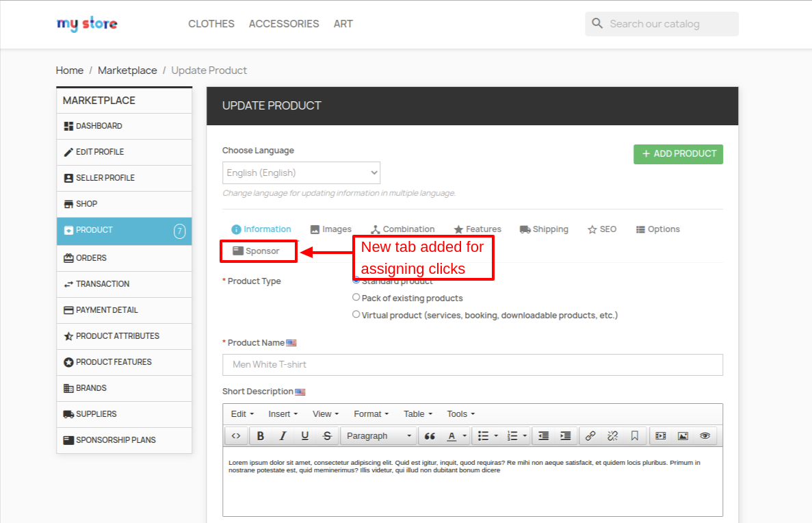
Task: Go to Sponsorship Plans in sidebar
Action: pyautogui.click(x=116, y=440)
